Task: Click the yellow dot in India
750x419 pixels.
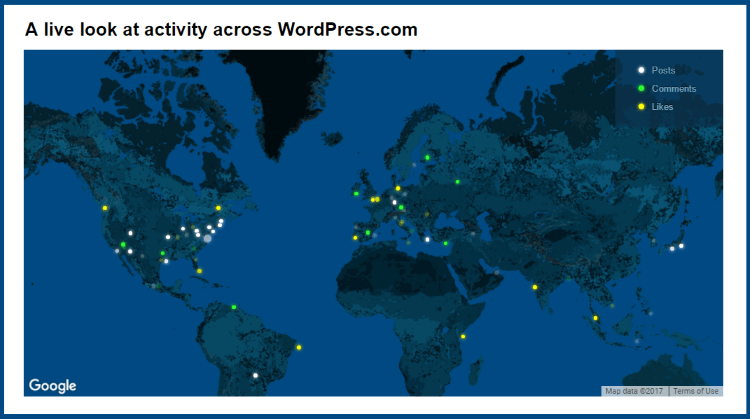Action: [x=535, y=287]
